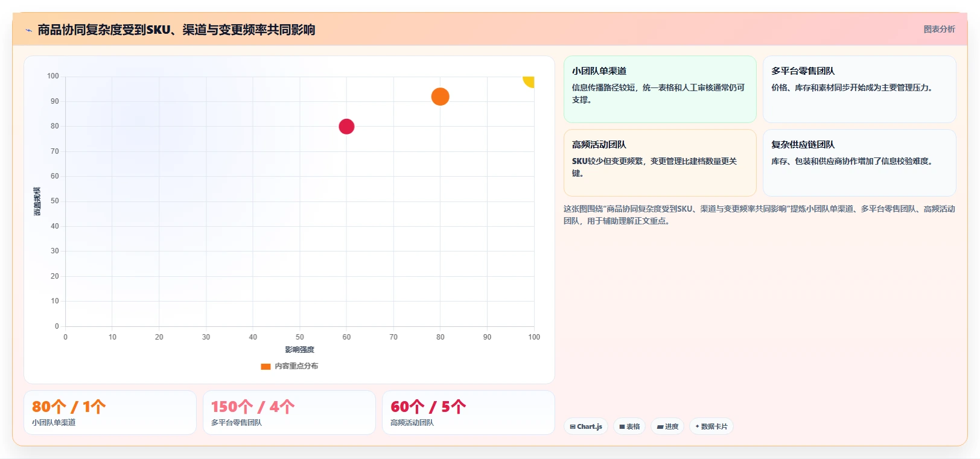Viewport: 980px width, 459px height.
Task: Select the 表格 tag
Action: [629, 426]
